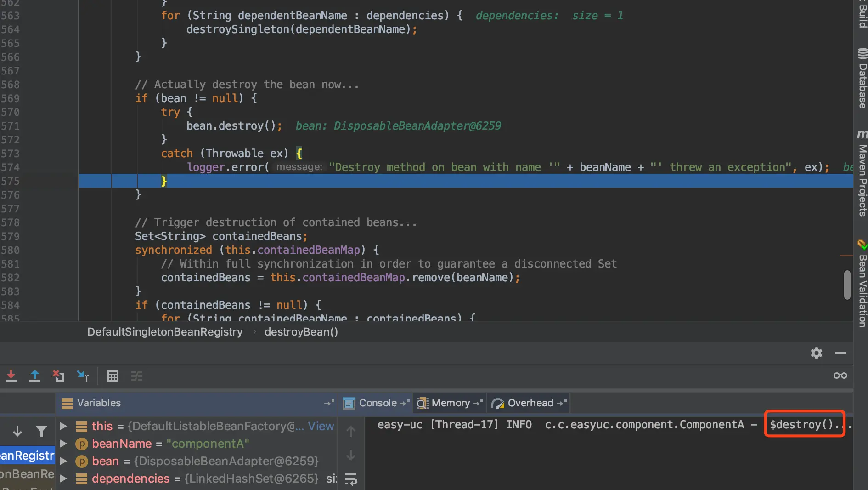The width and height of the screenshot is (868, 490).
Task: Click console scroll down arrow
Action: click(x=351, y=455)
